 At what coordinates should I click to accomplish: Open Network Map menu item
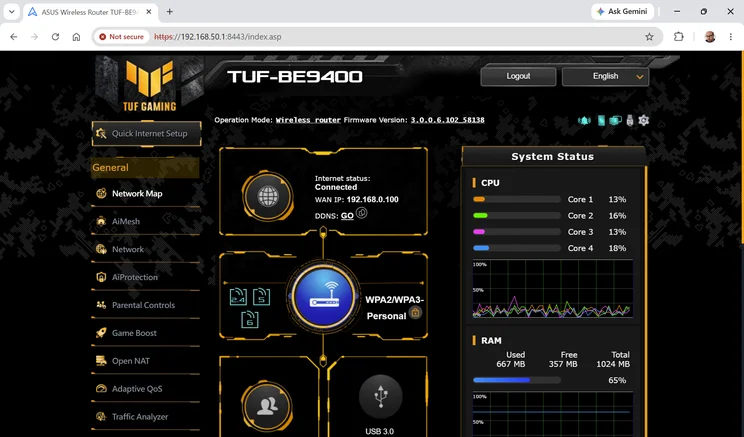click(146, 194)
